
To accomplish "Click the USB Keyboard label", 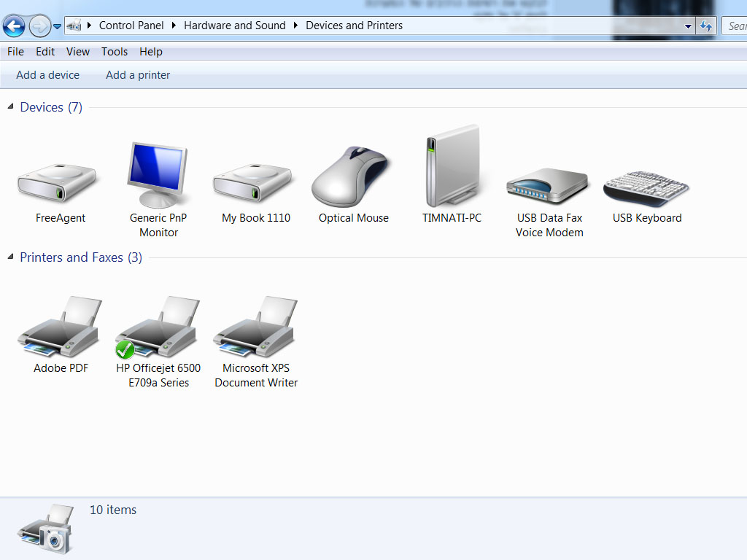I will 647,217.
